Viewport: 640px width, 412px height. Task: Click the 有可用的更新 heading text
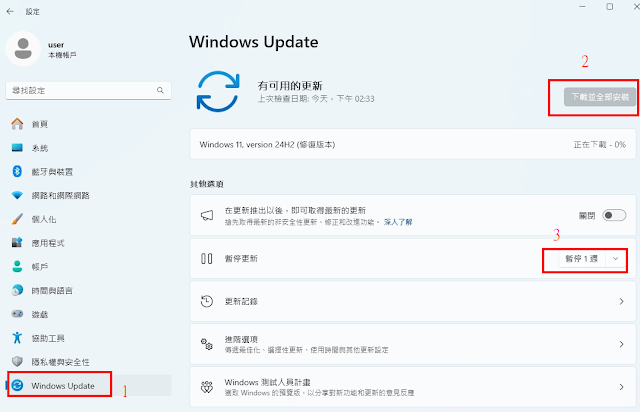(290, 85)
